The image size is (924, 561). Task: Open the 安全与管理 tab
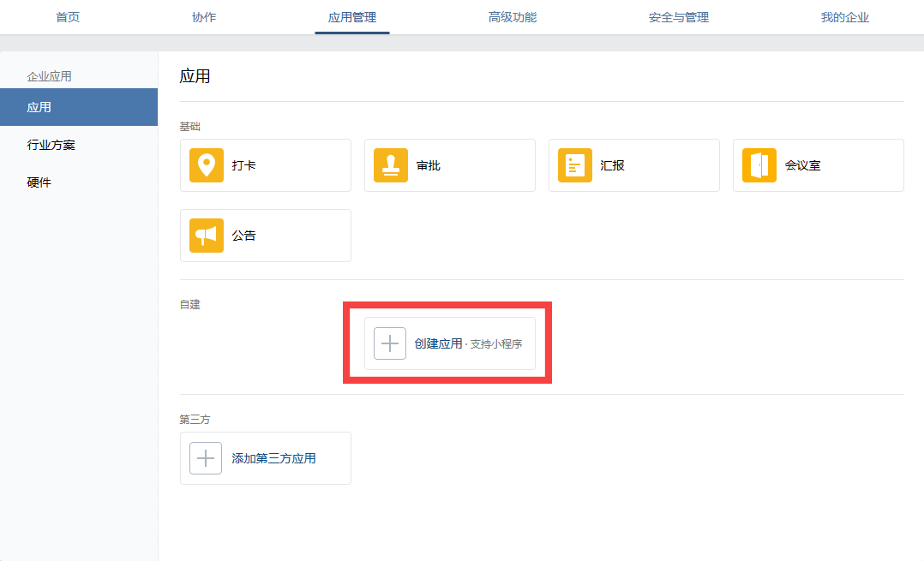679,17
